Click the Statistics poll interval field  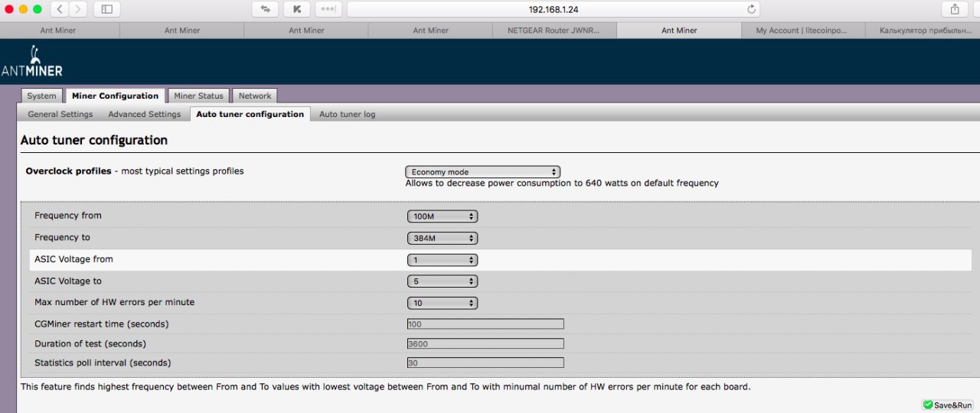coord(485,363)
